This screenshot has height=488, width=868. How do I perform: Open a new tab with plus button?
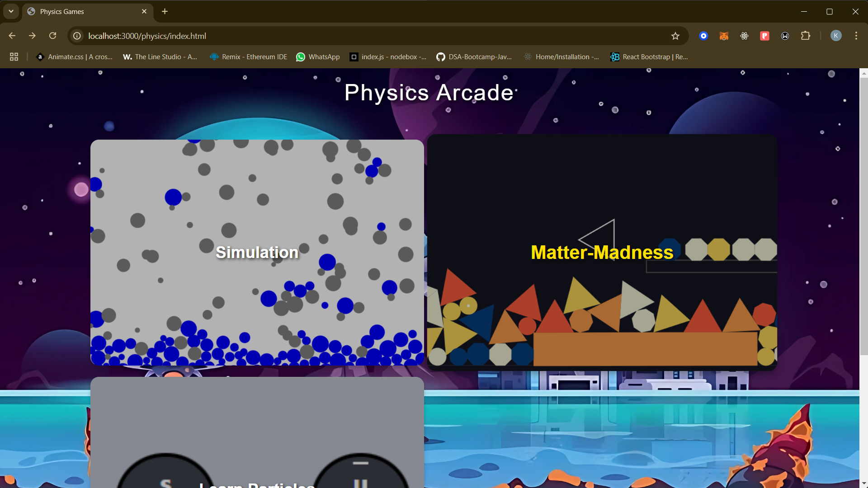(x=165, y=11)
